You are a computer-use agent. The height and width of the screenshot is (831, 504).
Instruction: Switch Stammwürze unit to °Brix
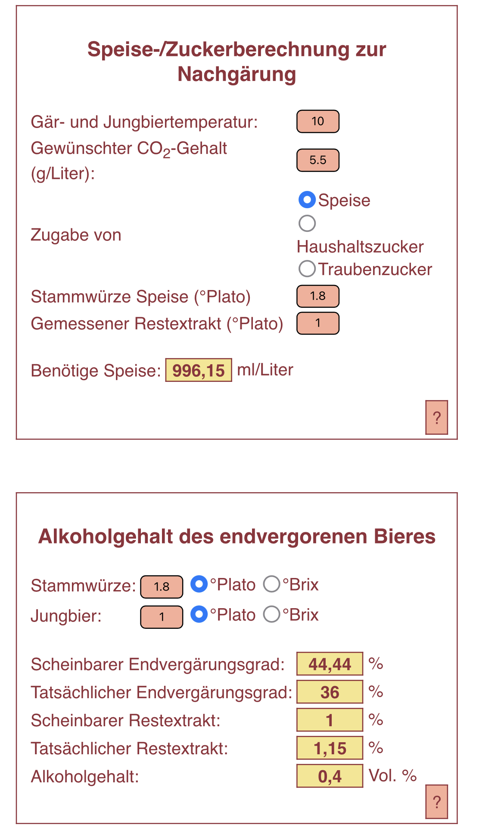(272, 584)
